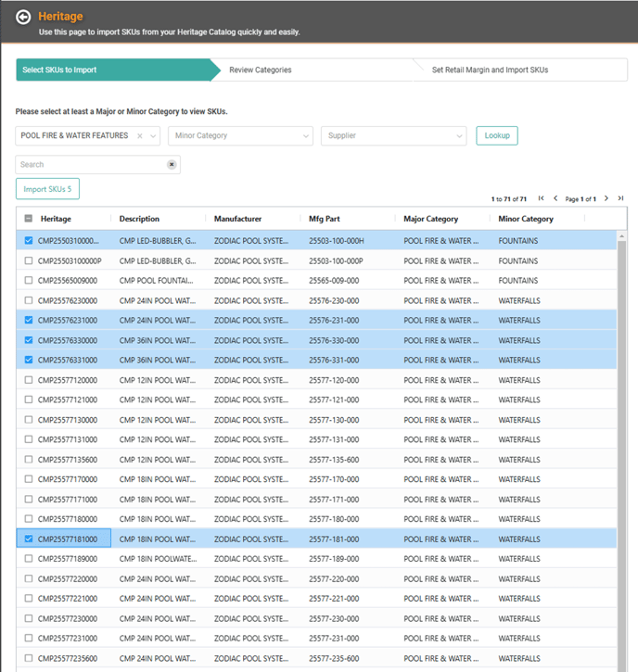Jump to the last page of results
This screenshot has width=638, height=672.
click(620, 198)
